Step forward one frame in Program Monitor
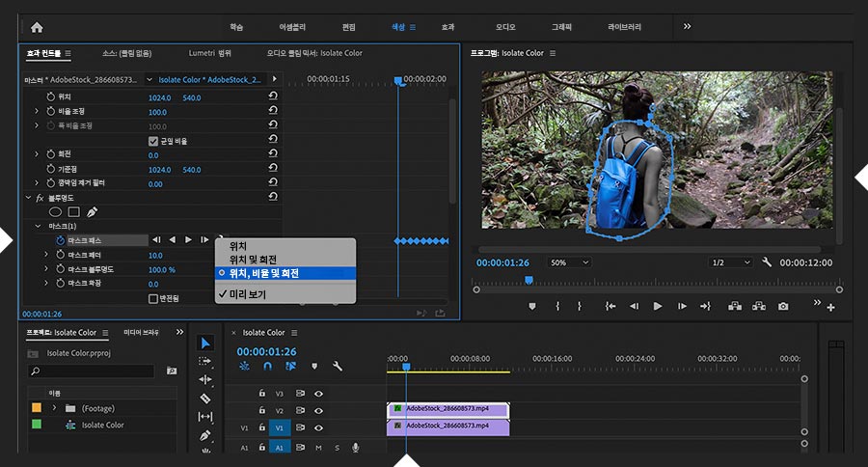 tap(682, 306)
